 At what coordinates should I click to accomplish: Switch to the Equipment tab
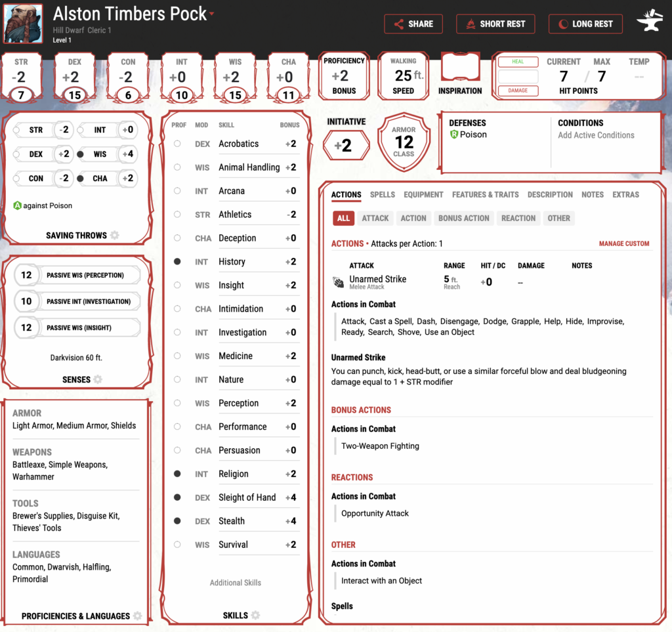click(423, 195)
